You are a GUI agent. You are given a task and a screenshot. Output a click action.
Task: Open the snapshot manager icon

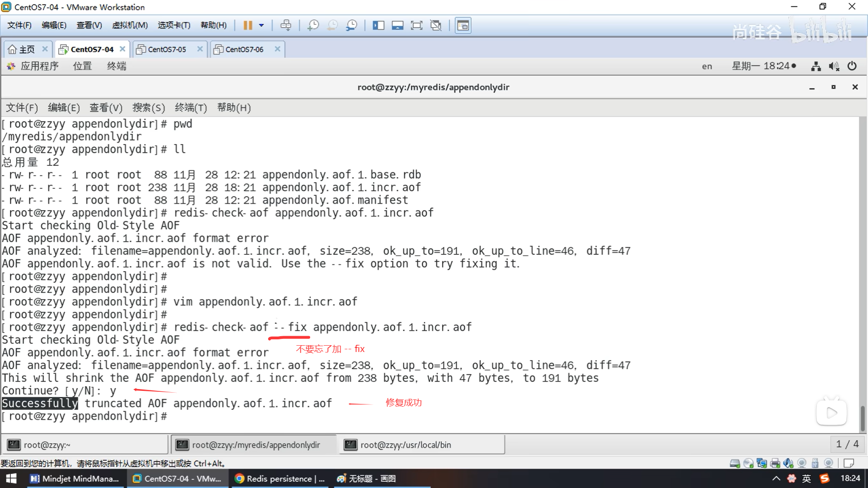pyautogui.click(x=351, y=25)
